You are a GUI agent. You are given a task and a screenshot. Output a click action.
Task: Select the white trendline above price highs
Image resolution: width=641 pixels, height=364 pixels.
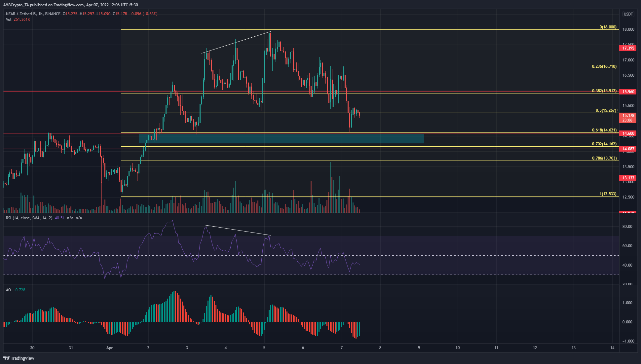tap(236, 42)
